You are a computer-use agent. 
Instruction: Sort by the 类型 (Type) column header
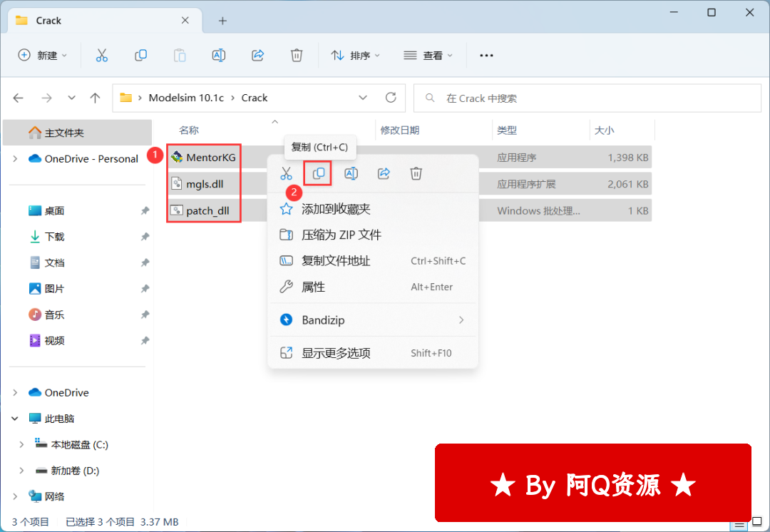[507, 131]
